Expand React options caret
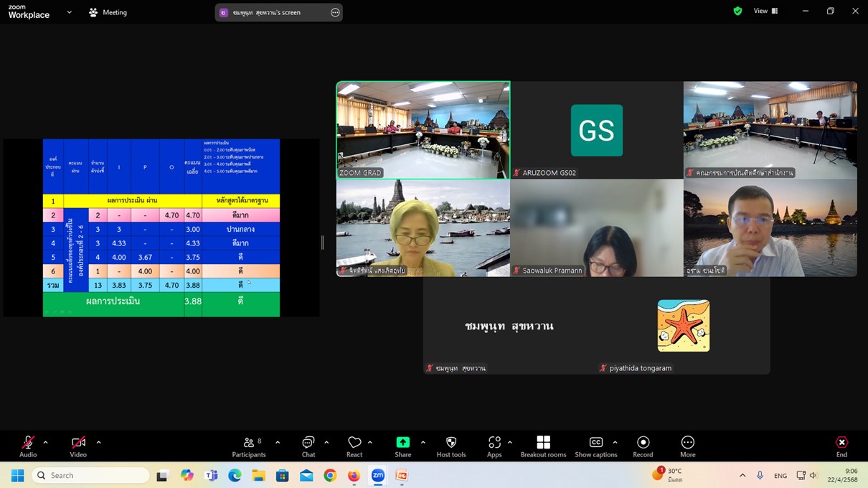 click(x=370, y=443)
